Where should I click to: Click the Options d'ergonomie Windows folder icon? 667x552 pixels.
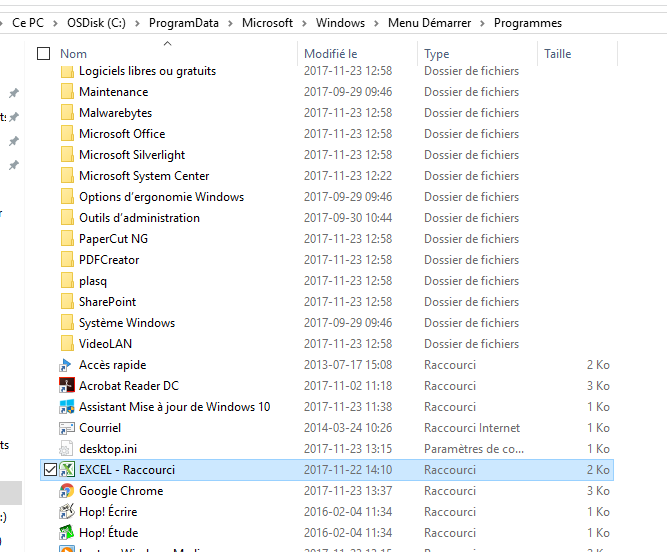coord(67,196)
